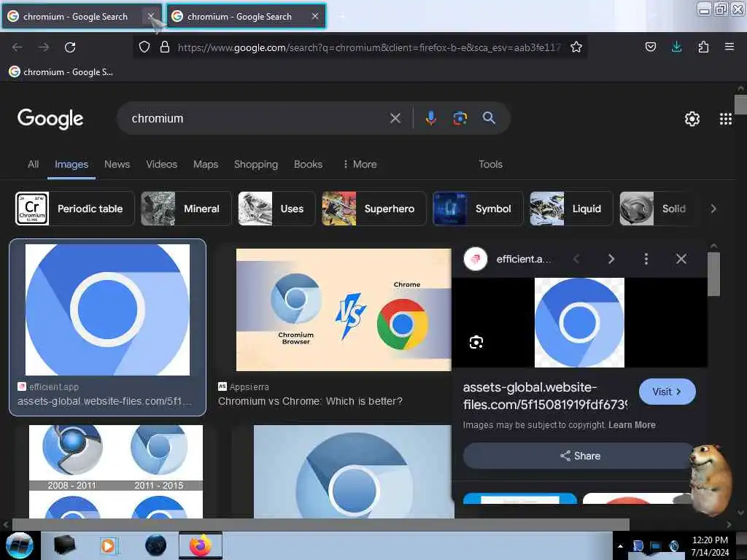Image resolution: width=747 pixels, height=560 pixels.
Task: Bookmark this page with the star icon
Action: coord(576,47)
